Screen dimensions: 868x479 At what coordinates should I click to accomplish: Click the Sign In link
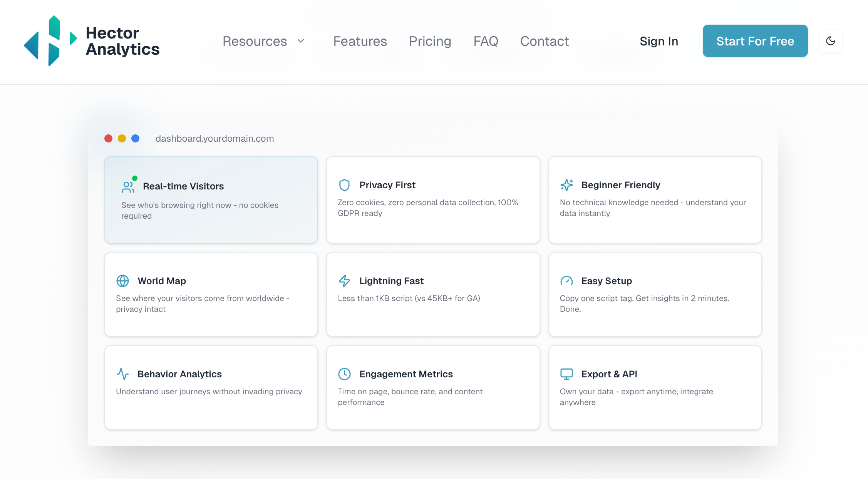pyautogui.click(x=659, y=41)
